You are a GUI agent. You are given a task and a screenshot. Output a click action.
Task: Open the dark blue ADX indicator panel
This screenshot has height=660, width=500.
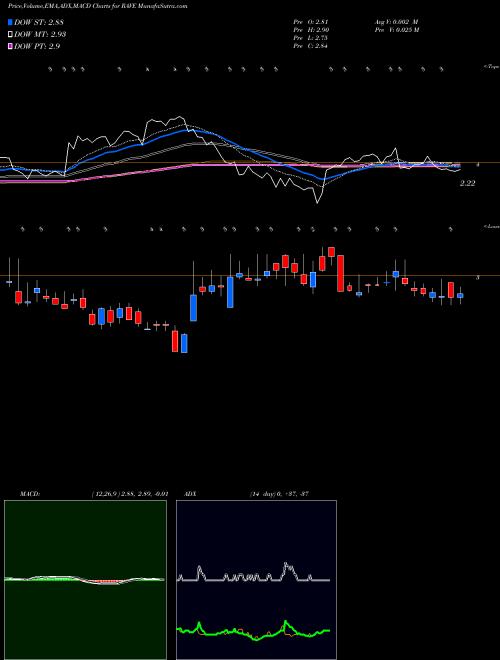click(x=256, y=580)
